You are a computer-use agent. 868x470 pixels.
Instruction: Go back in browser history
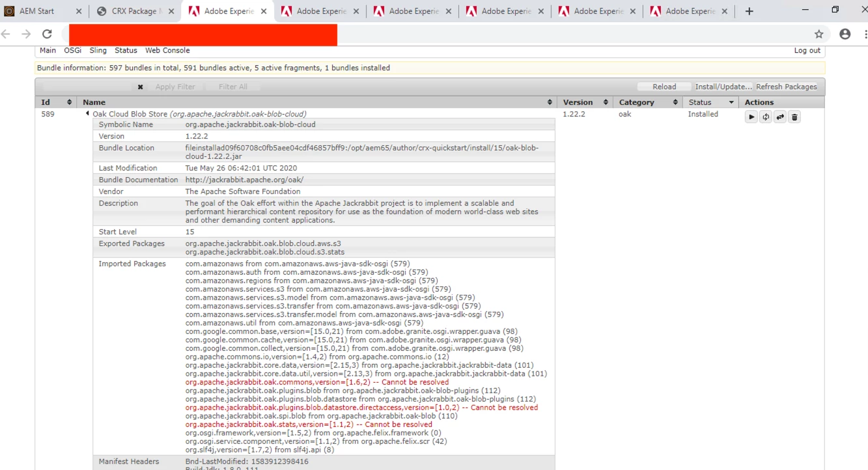(6, 34)
